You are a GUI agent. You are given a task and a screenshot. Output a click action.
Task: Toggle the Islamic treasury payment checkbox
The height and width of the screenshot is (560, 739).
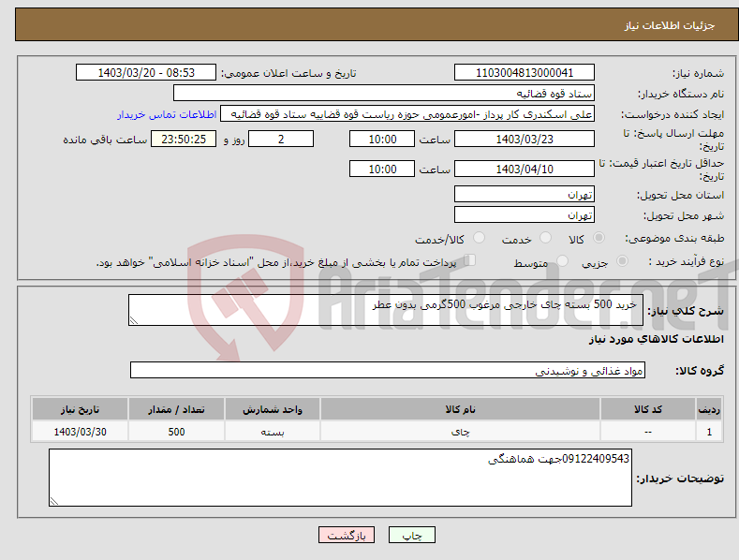(469, 260)
